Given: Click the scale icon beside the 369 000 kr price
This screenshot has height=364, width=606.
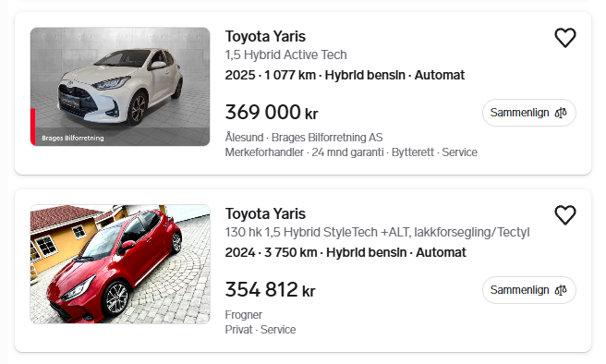Looking at the screenshot, I should (561, 113).
